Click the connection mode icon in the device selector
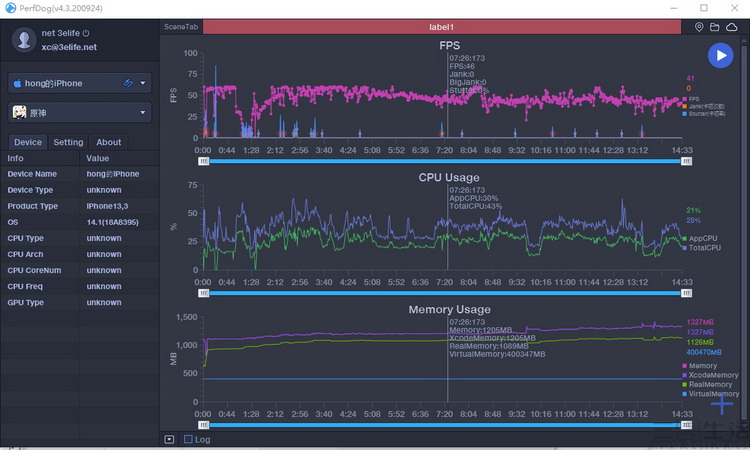The width and height of the screenshot is (750, 450). pos(128,83)
